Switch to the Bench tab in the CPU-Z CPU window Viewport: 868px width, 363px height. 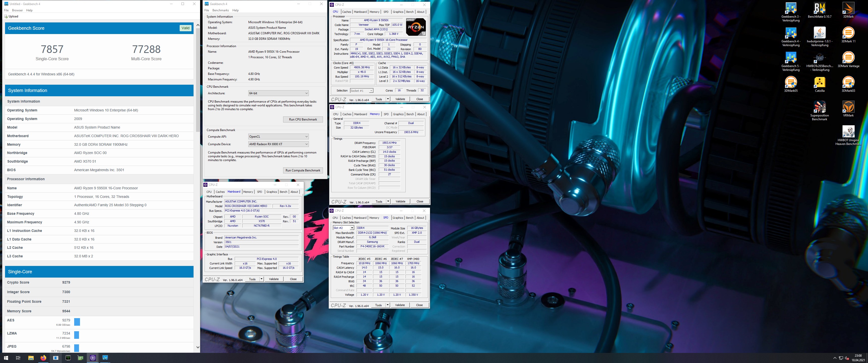coord(410,12)
